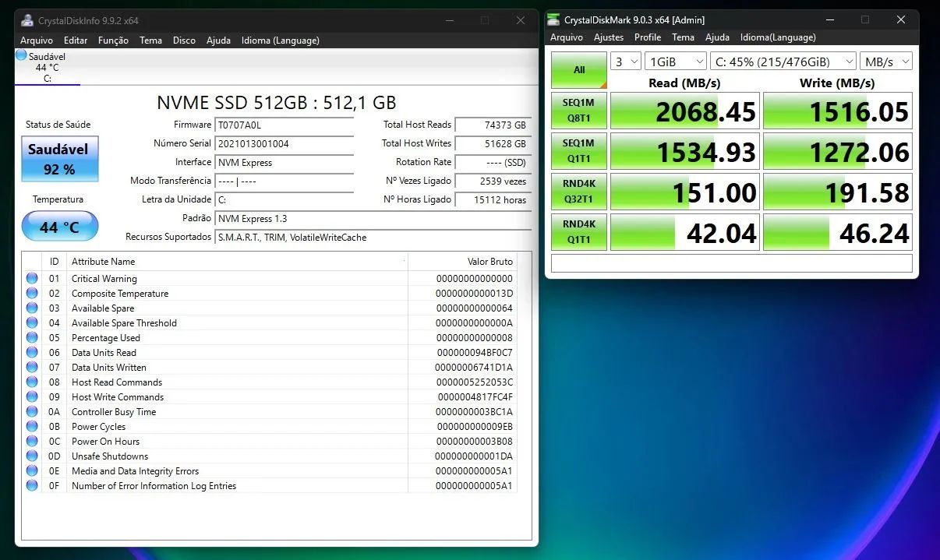The height and width of the screenshot is (560, 940).
Task: Open Disco menu in CrystalDiskInfo
Action: [x=184, y=41]
